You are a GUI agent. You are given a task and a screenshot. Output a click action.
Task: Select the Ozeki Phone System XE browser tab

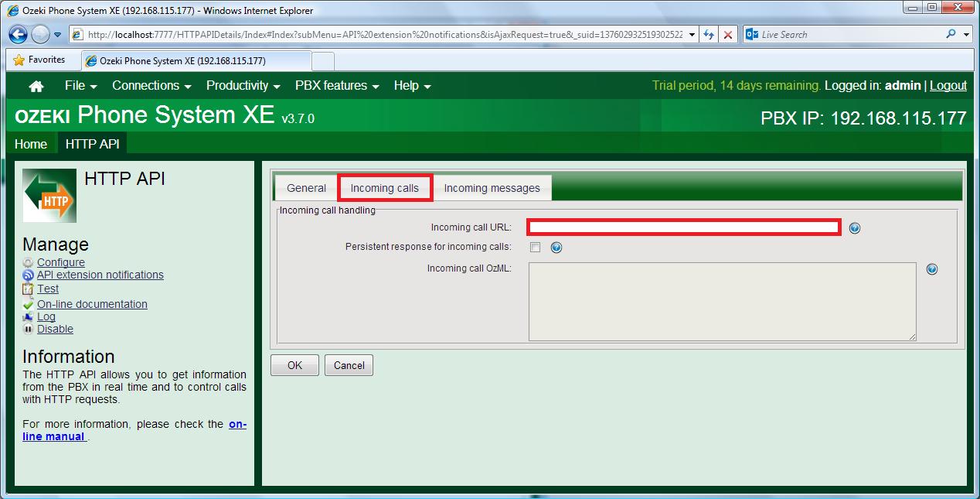(x=196, y=60)
